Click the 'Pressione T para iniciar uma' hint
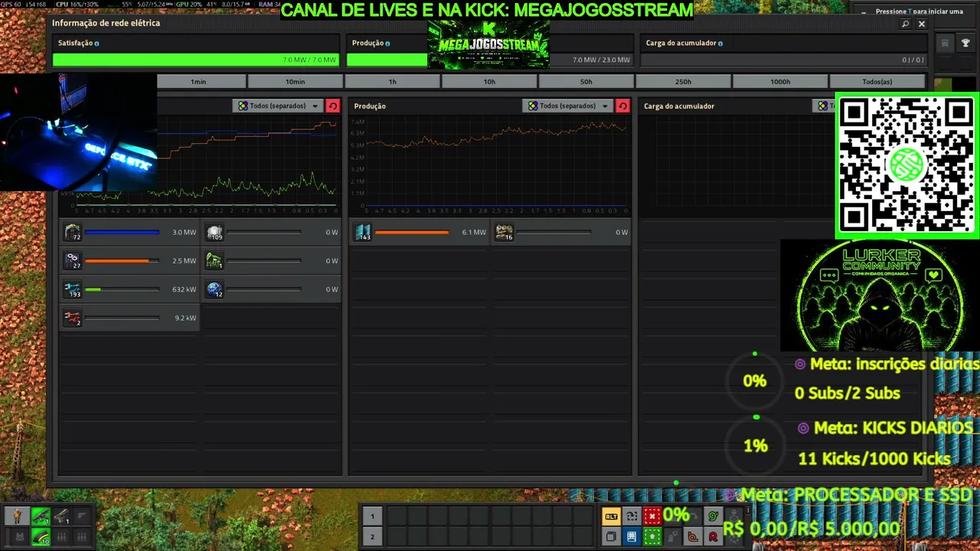Viewport: 980px width, 551px height. click(920, 11)
